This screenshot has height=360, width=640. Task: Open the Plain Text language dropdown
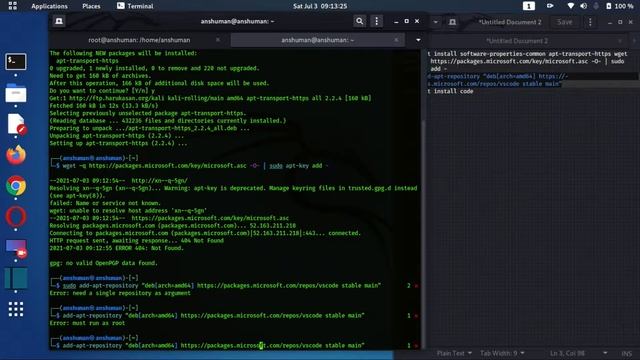tap(454, 353)
